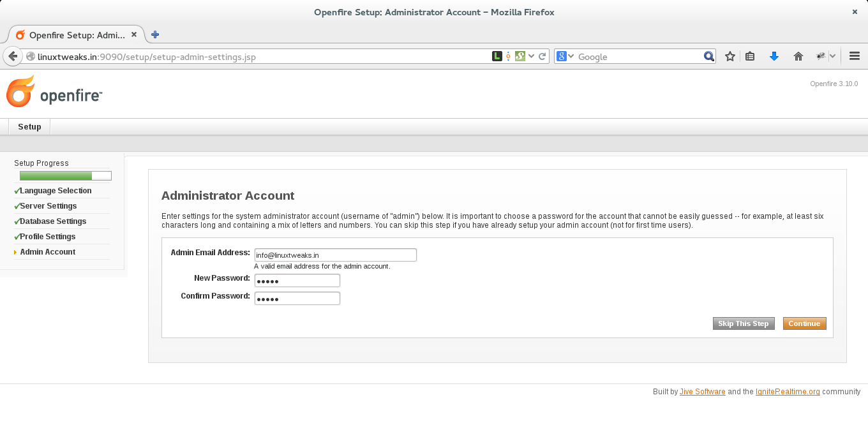Screen dimensions: 868x423
Task: Open the Firefox hamburger menu
Action: coord(855,56)
